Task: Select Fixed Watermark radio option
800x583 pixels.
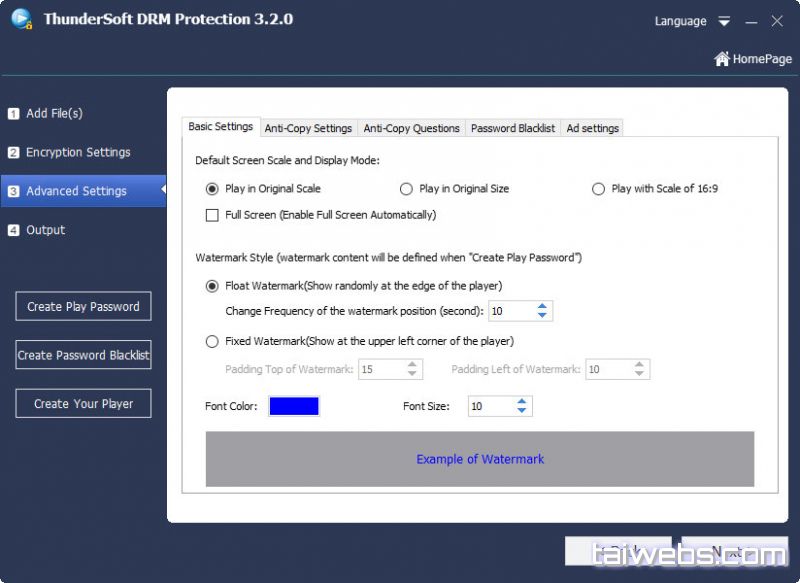Action: [212, 341]
